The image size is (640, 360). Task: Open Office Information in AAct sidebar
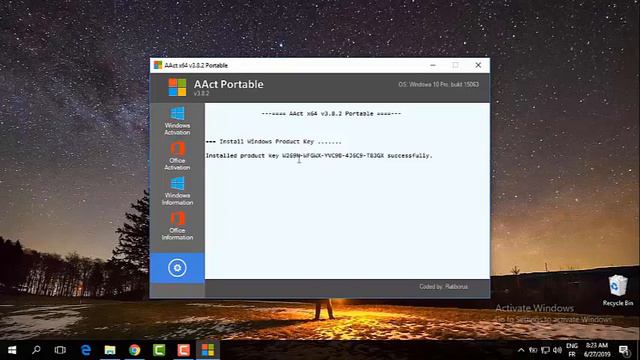[x=177, y=226]
